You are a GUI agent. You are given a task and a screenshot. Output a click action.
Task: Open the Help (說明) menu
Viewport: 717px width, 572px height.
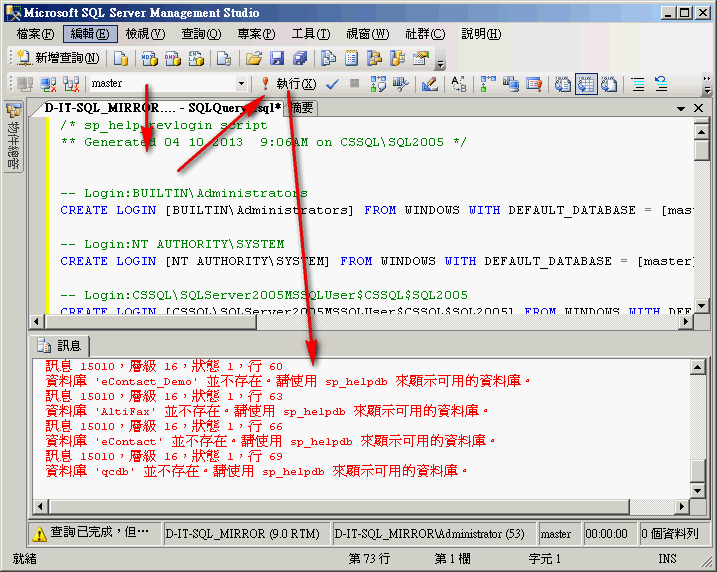click(481, 34)
